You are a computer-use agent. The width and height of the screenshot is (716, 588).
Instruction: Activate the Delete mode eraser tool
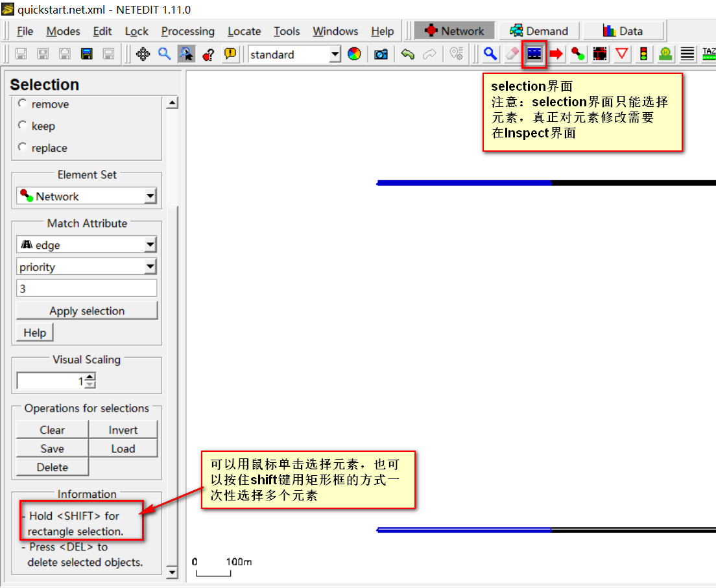(x=511, y=54)
